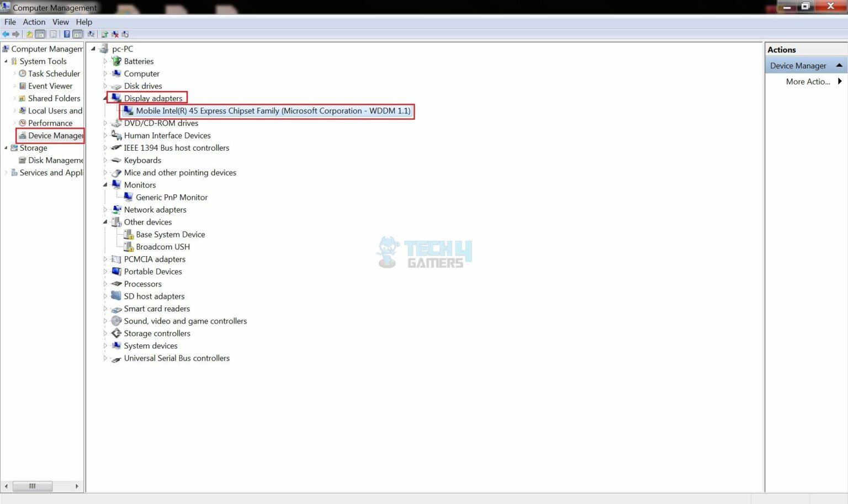848x504 pixels.
Task: Select the Mobile Intel 45 Express Chipset adapter
Action: tap(273, 111)
